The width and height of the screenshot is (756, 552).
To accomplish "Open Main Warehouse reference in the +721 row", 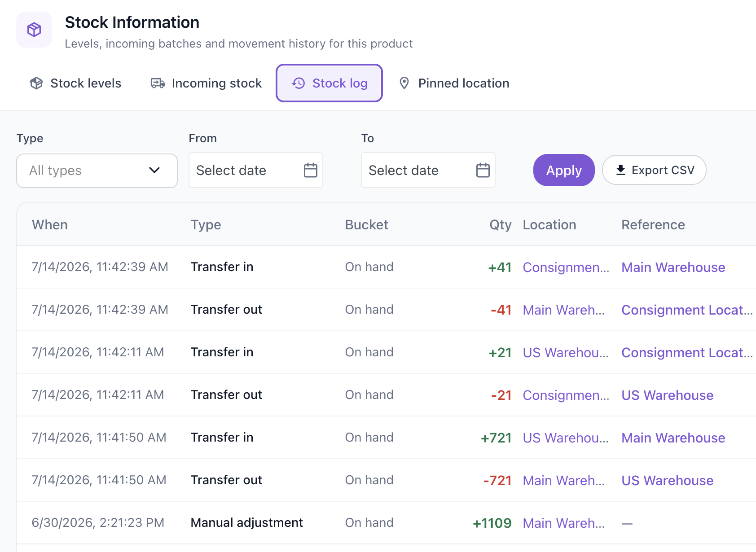I will tap(673, 438).
